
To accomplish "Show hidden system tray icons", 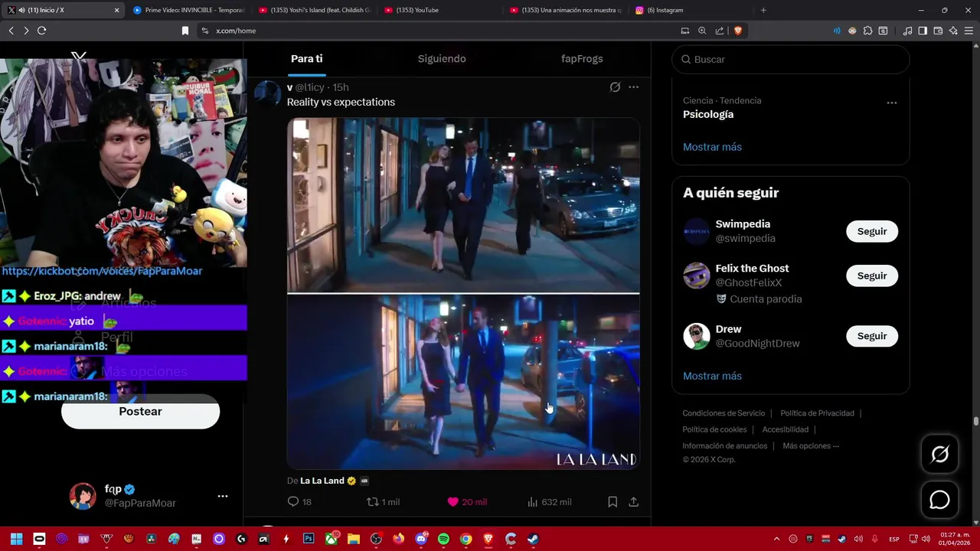I will (x=776, y=539).
